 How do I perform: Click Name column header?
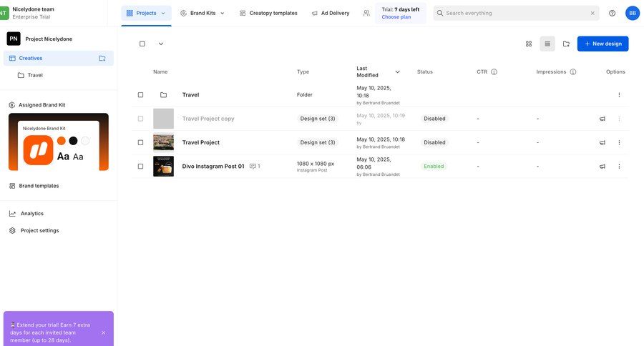pos(160,71)
